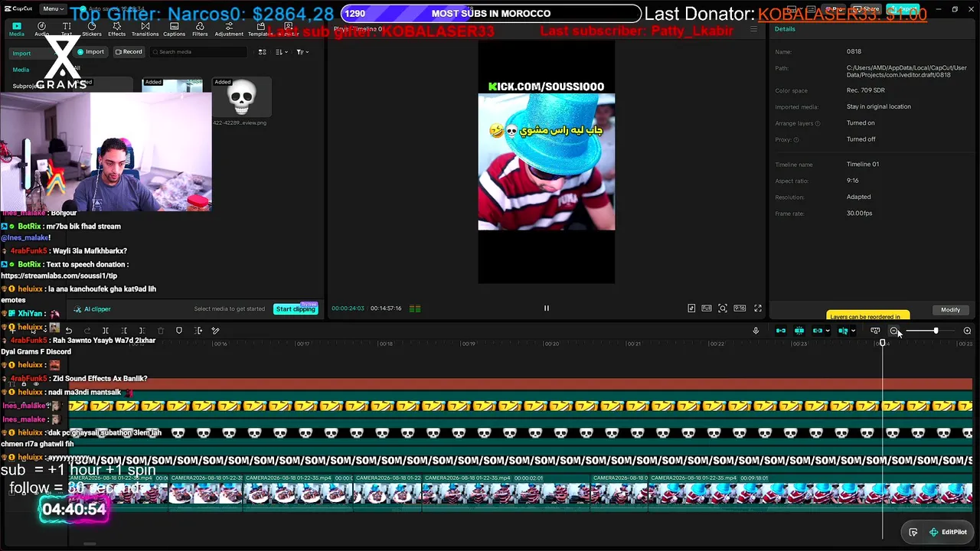Select the Media sidebar category

(x=21, y=70)
